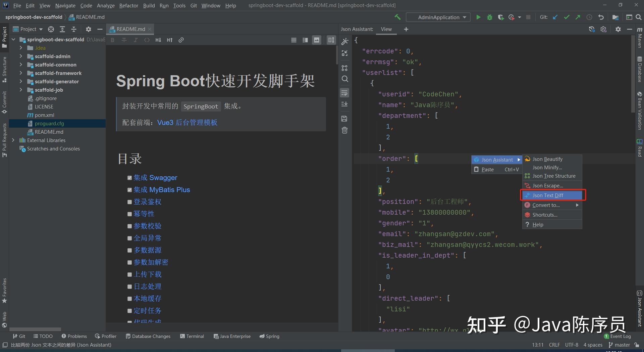Click the Json Tree Structure icon in side toolbar
The width and height of the screenshot is (644, 352).
(x=344, y=68)
